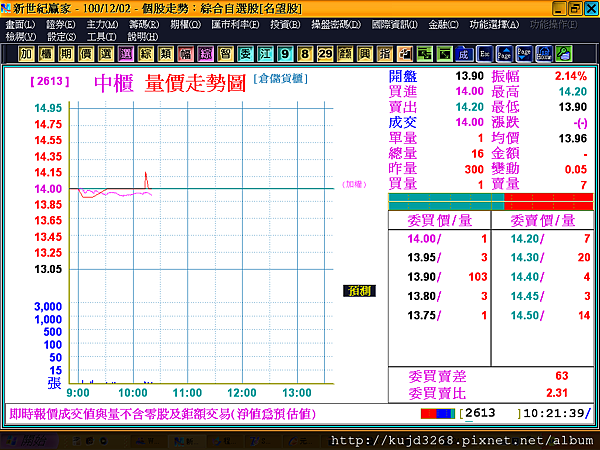This screenshot has width=600, height=450.
Task: Click the 類 toolbar icon
Action: (x=166, y=54)
